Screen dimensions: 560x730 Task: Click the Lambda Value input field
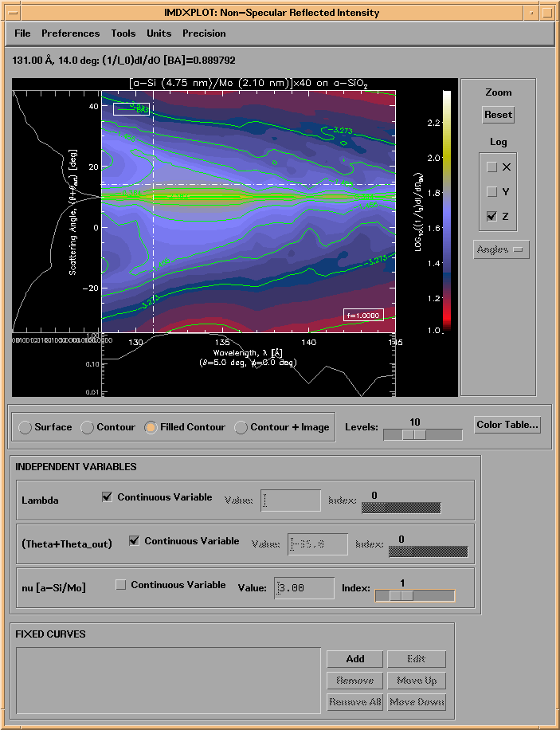(x=291, y=500)
